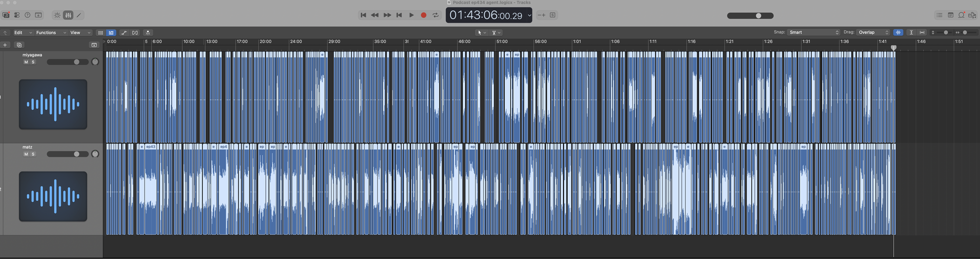Click the Rewind transport button
The image size is (980, 259).
pos(375,15)
